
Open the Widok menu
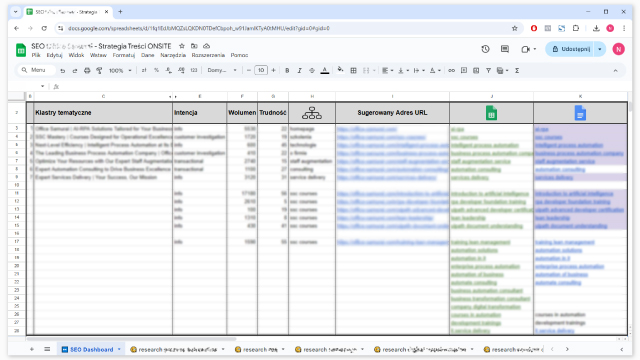click(x=76, y=55)
